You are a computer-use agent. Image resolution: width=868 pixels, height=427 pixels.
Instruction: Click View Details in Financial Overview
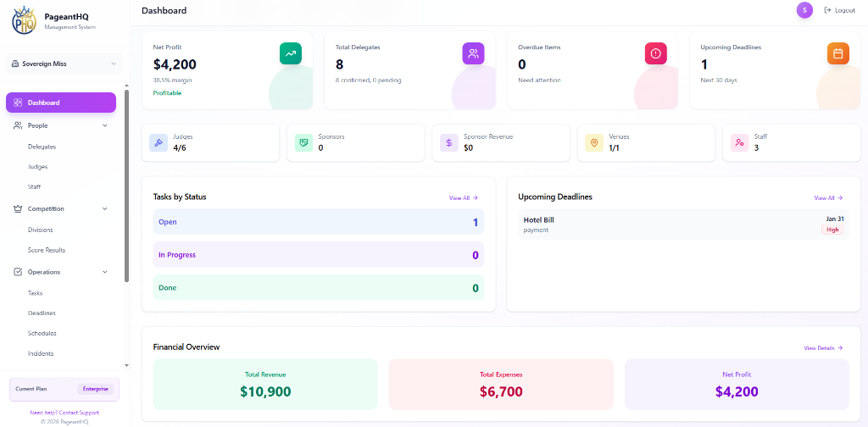pos(823,348)
